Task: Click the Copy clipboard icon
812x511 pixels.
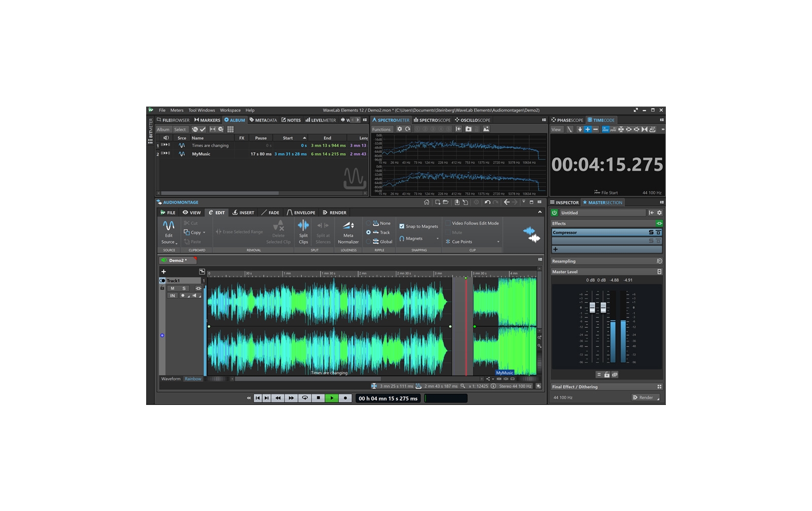Action: (187, 232)
